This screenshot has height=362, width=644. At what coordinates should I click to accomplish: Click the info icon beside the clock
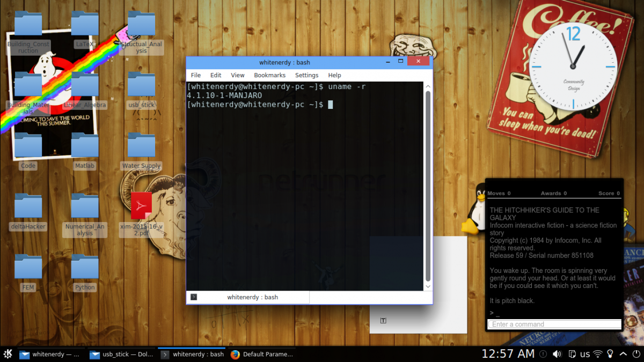[543, 354]
